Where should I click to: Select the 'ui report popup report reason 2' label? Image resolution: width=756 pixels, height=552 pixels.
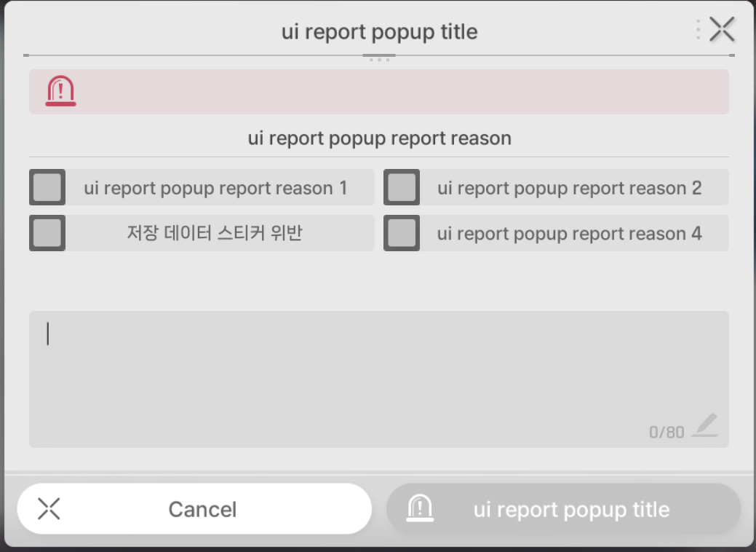tap(570, 188)
